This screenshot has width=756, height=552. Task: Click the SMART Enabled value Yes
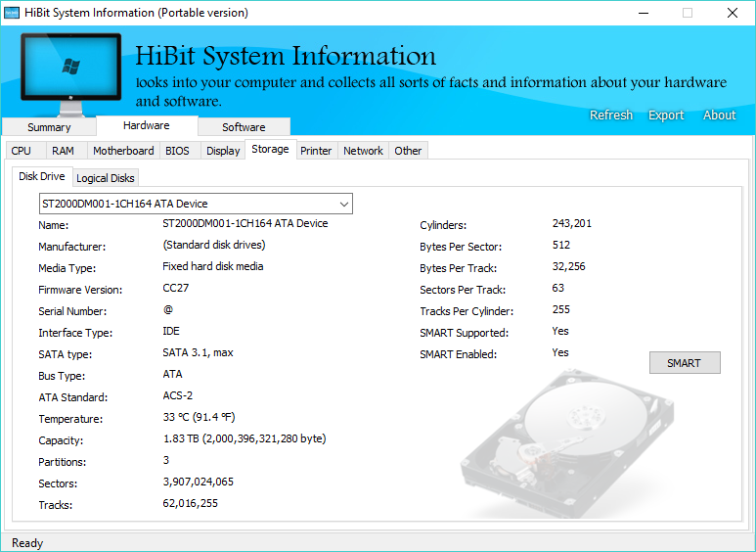click(560, 352)
